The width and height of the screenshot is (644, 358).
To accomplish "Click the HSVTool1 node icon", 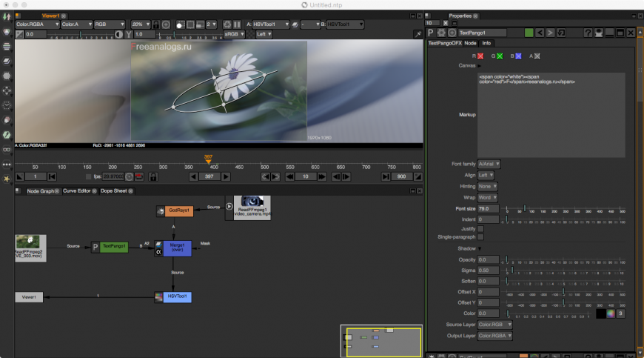I will coord(158,297).
